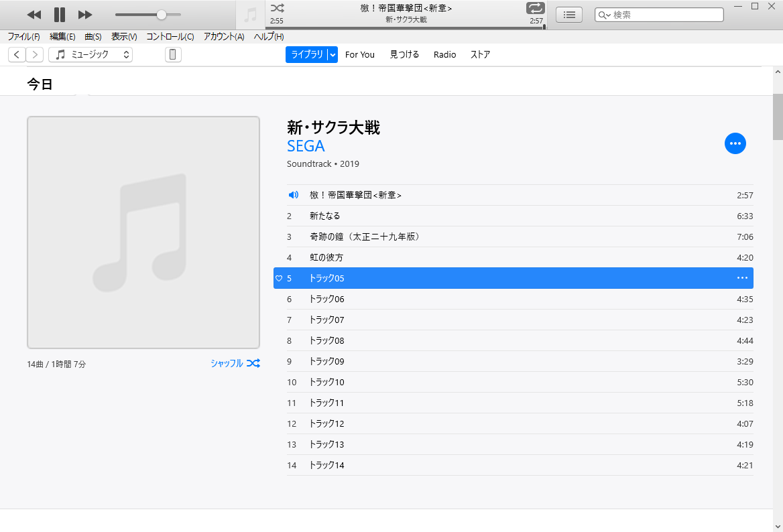Screen dimensions: 783x532
Task: Expand the search options magnifier dropdown
Action: pyautogui.click(x=604, y=15)
